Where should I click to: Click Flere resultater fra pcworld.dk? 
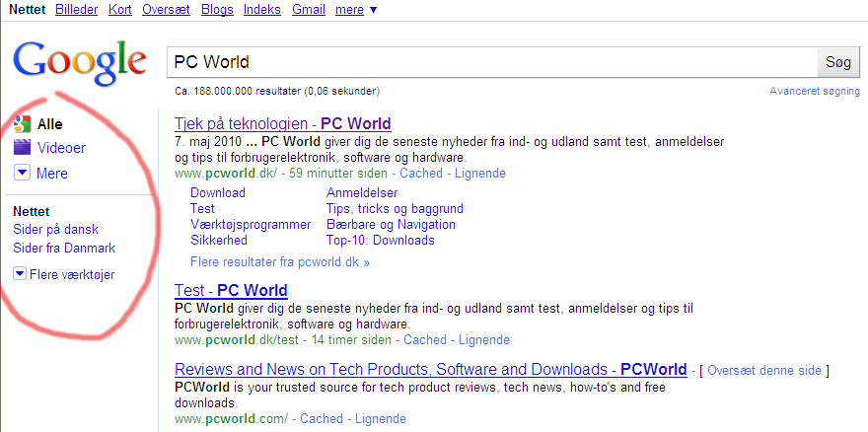tap(279, 263)
